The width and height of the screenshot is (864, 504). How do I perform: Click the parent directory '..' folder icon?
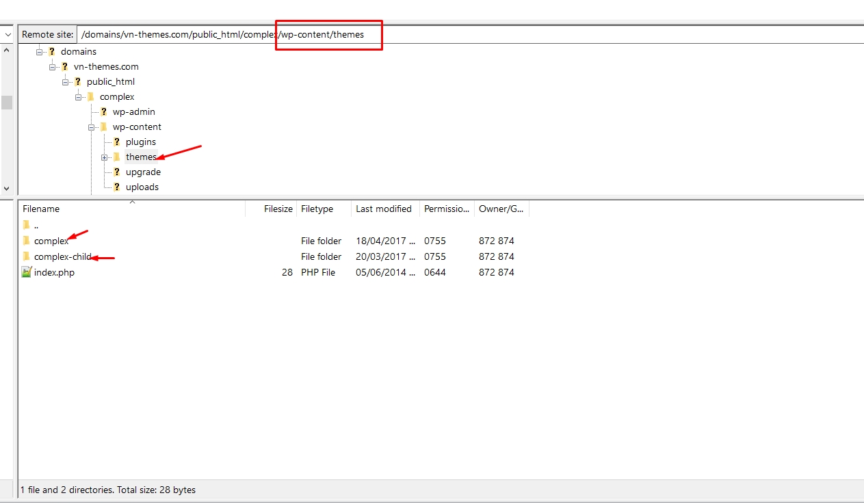(x=26, y=225)
